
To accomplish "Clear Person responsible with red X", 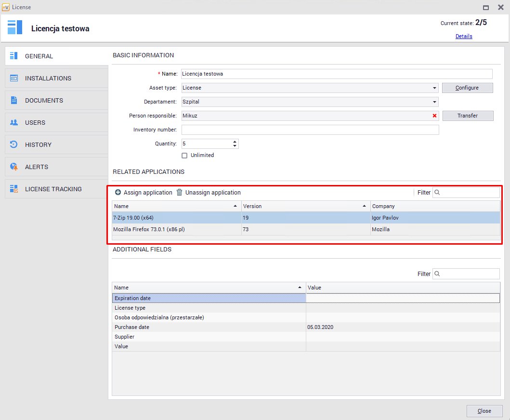I will (x=434, y=116).
